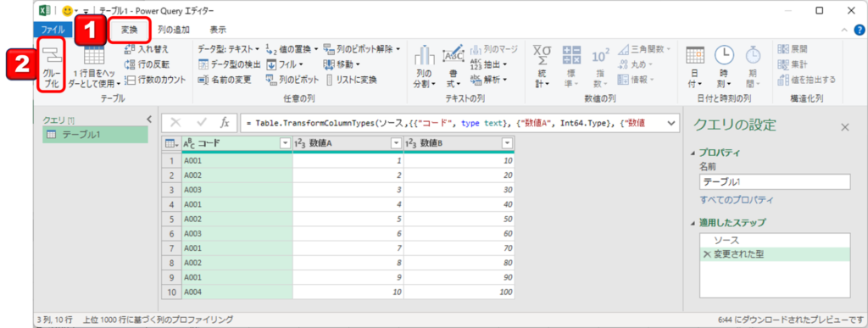This screenshot has width=868, height=328.
Task: Open quick access toolbar customize arrow
Action: pyautogui.click(x=86, y=11)
